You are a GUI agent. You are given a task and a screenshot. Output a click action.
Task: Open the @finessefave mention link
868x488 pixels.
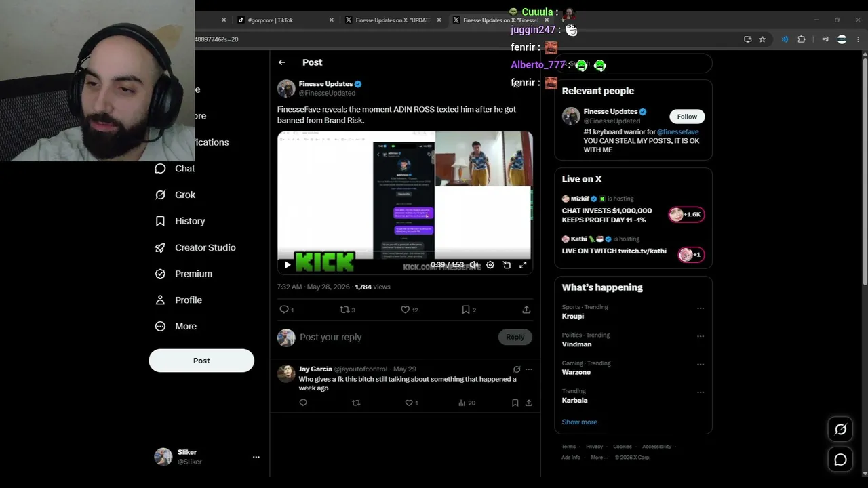(677, 132)
